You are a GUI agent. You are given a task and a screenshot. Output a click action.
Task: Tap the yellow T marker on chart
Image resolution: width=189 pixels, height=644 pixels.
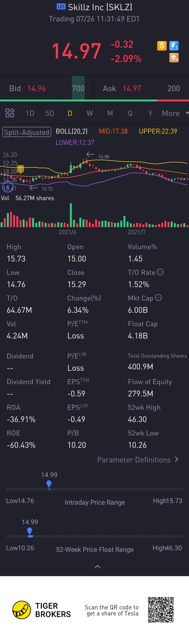click(20, 169)
